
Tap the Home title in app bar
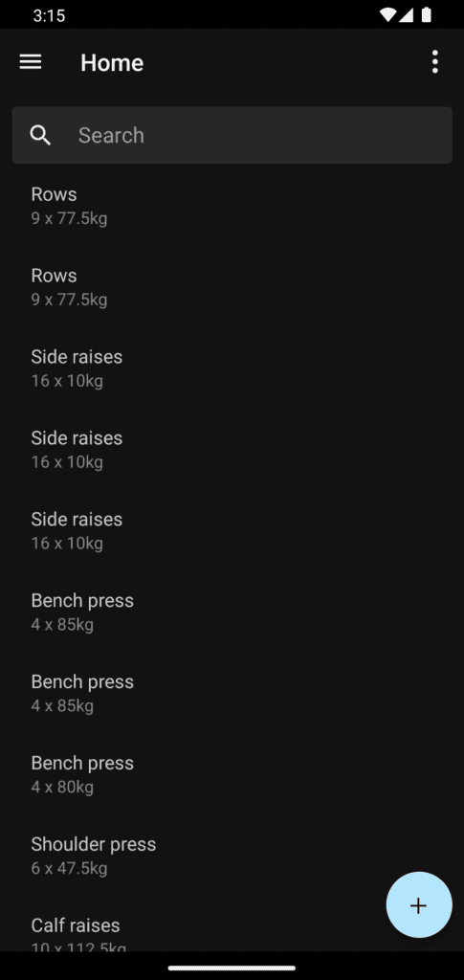click(x=112, y=62)
